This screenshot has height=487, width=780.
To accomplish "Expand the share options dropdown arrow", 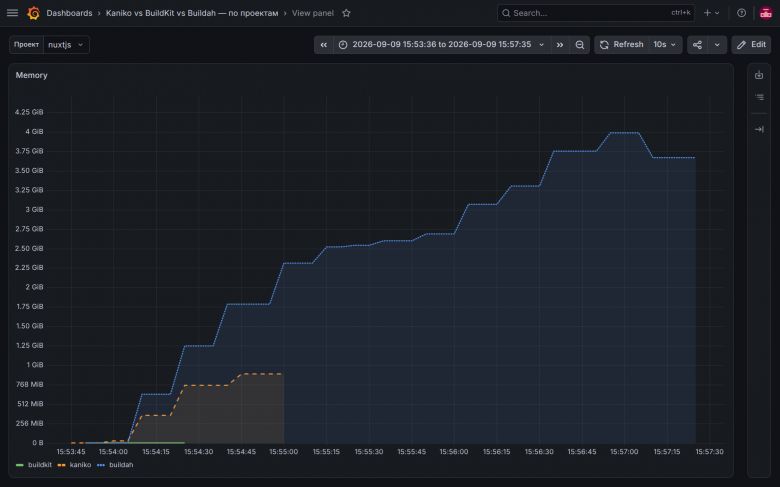I will click(717, 45).
